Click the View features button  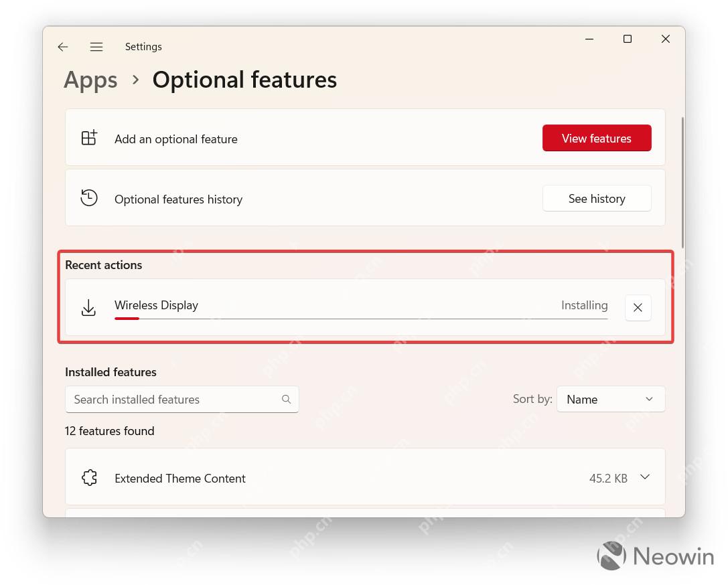click(x=597, y=139)
